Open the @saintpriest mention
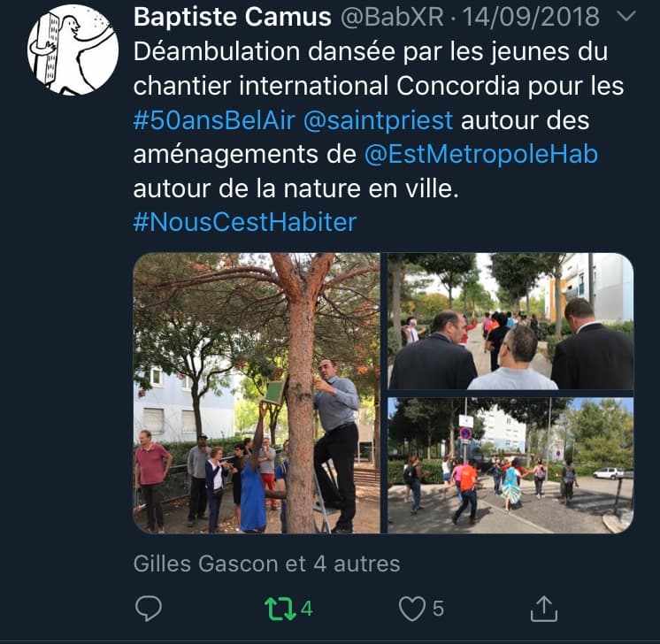660x644 pixels. coord(378,120)
